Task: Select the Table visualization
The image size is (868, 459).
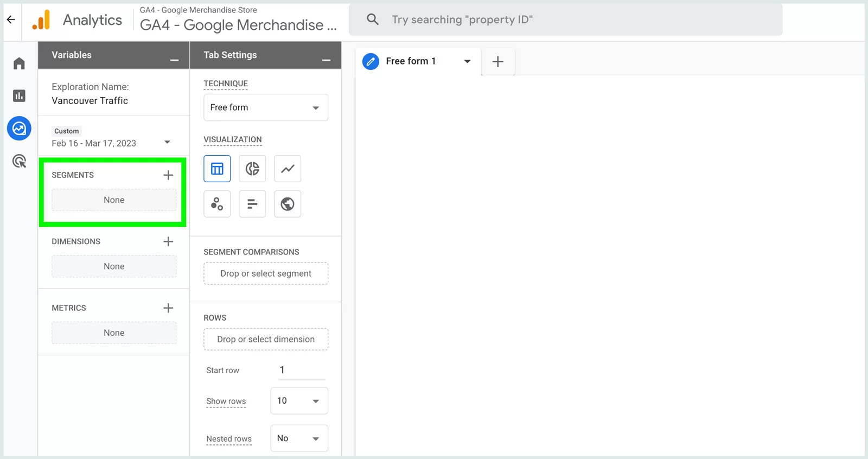Action: (217, 169)
